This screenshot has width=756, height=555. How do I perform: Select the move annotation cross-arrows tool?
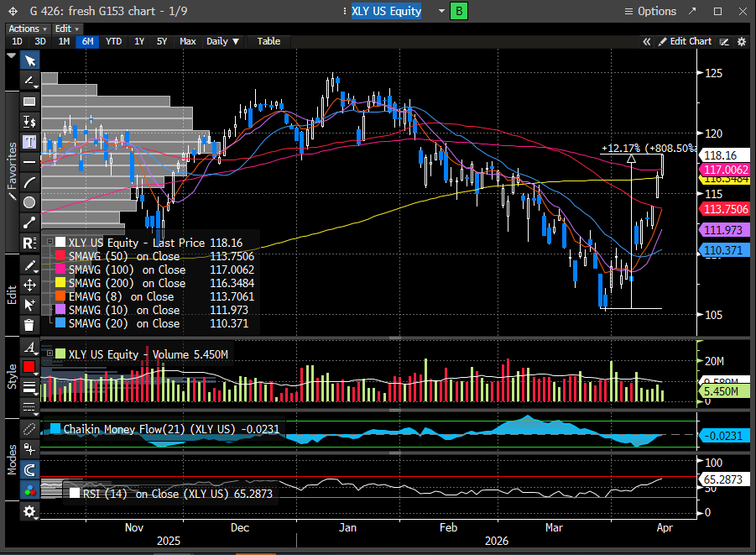click(x=29, y=285)
